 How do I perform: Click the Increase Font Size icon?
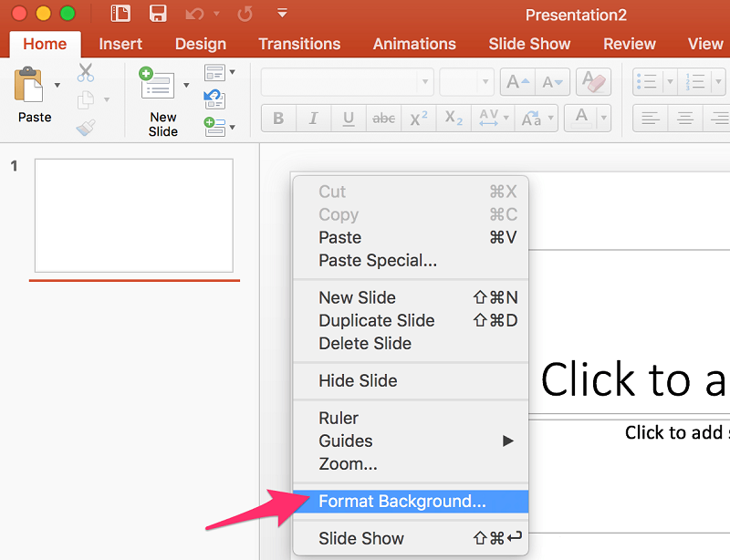point(518,82)
